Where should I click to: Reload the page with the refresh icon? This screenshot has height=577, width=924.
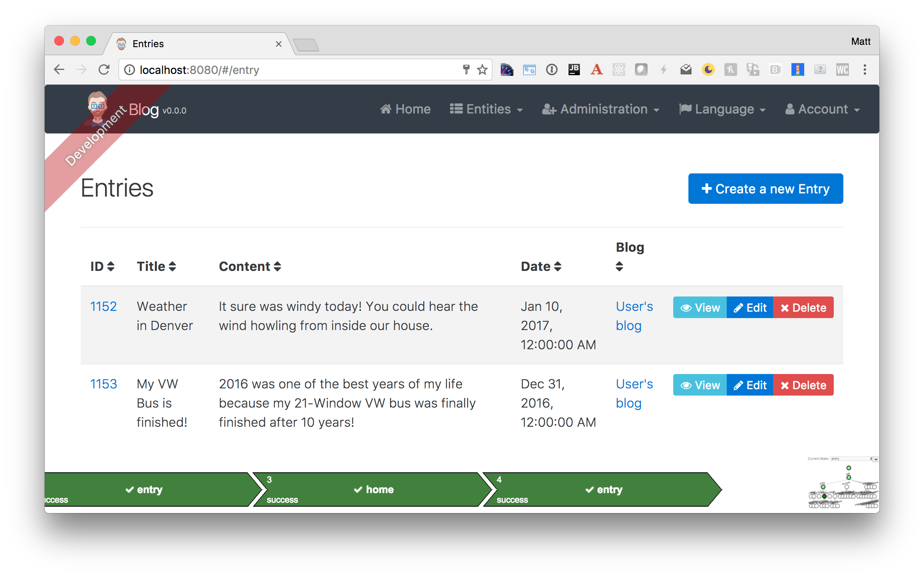pyautogui.click(x=104, y=70)
